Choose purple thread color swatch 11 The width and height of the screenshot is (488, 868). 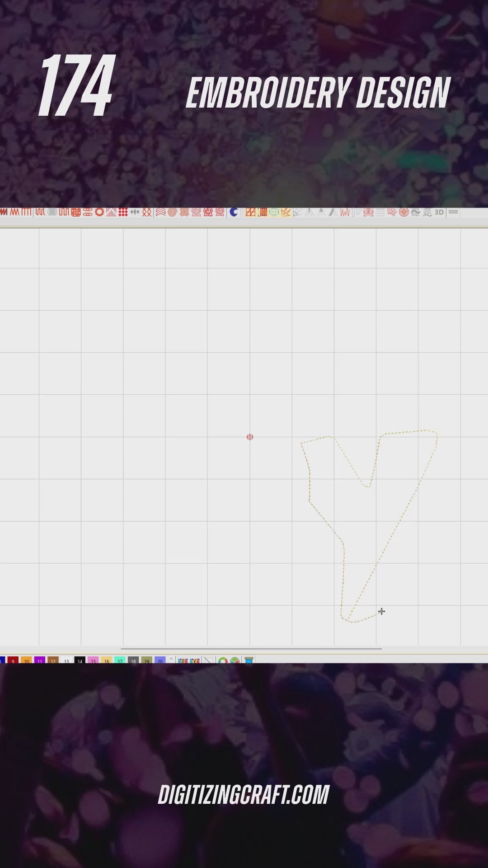click(40, 660)
